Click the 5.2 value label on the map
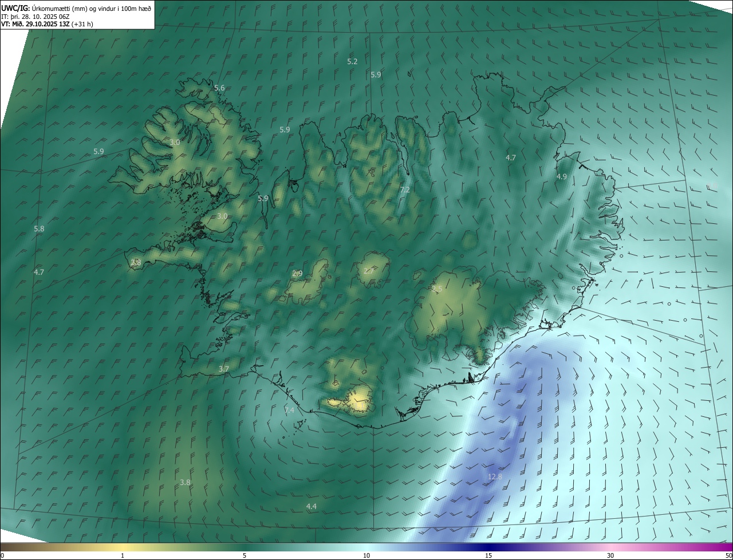The height and width of the screenshot is (560, 733). click(x=352, y=61)
